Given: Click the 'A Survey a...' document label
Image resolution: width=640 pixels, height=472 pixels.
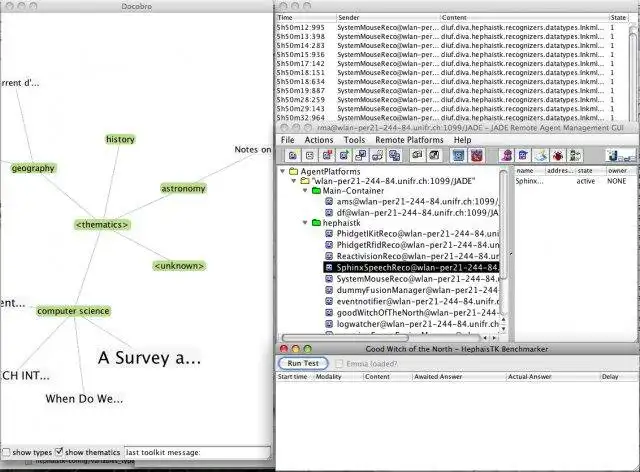Looking at the screenshot, I should click(149, 358).
